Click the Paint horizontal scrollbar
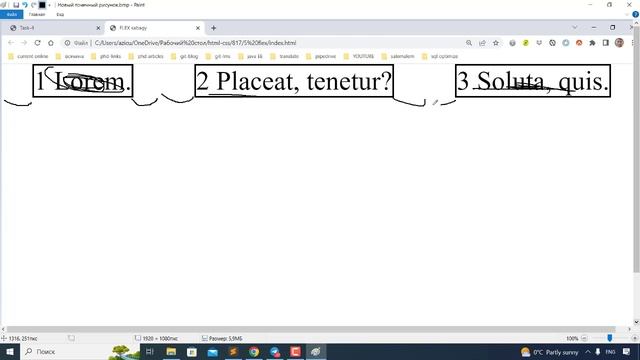This screenshot has width=640, height=360. pyautogui.click(x=311, y=329)
